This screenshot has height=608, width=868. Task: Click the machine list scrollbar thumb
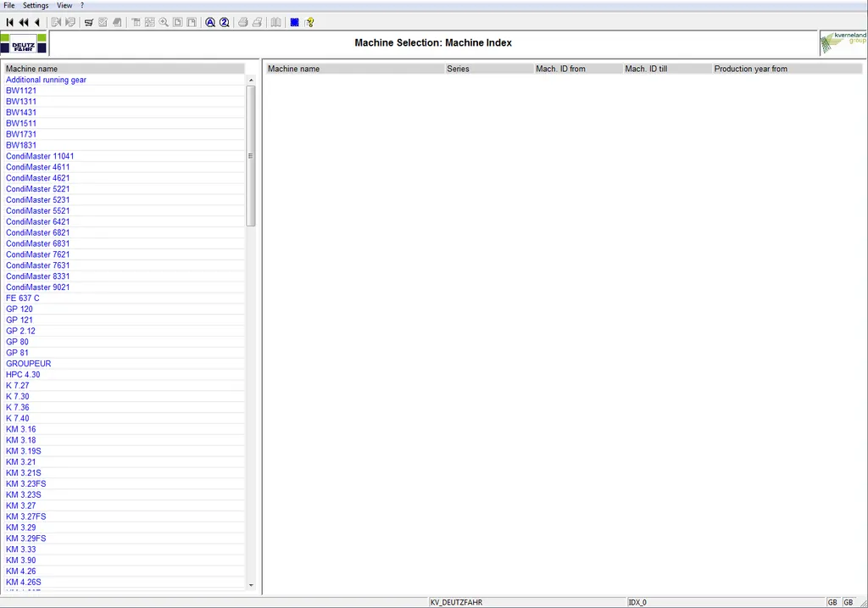pos(251,155)
